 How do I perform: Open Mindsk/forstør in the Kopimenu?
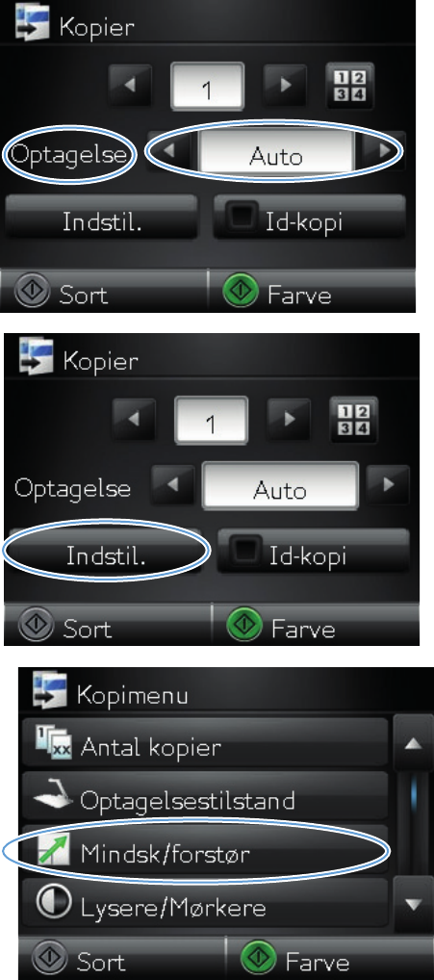point(205,852)
